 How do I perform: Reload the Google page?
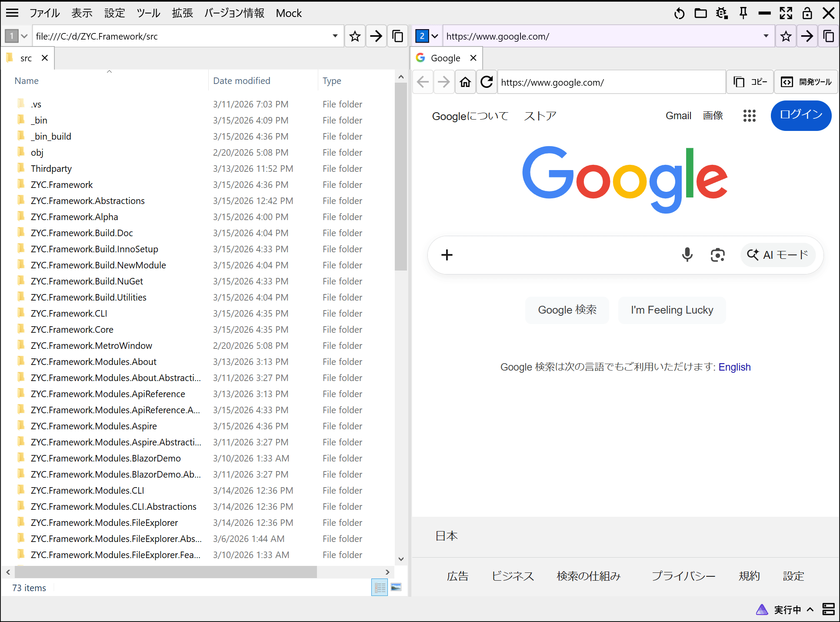(x=487, y=82)
